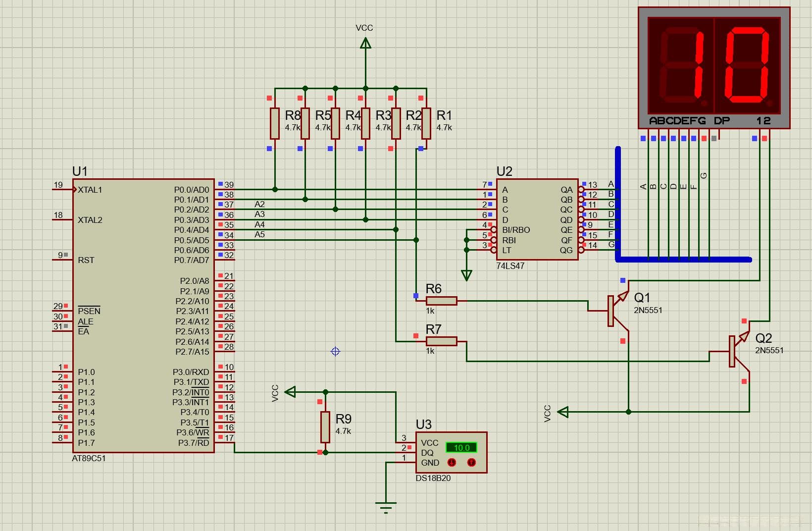Select resistor R5 symbol
812x531 pixels.
click(x=305, y=123)
